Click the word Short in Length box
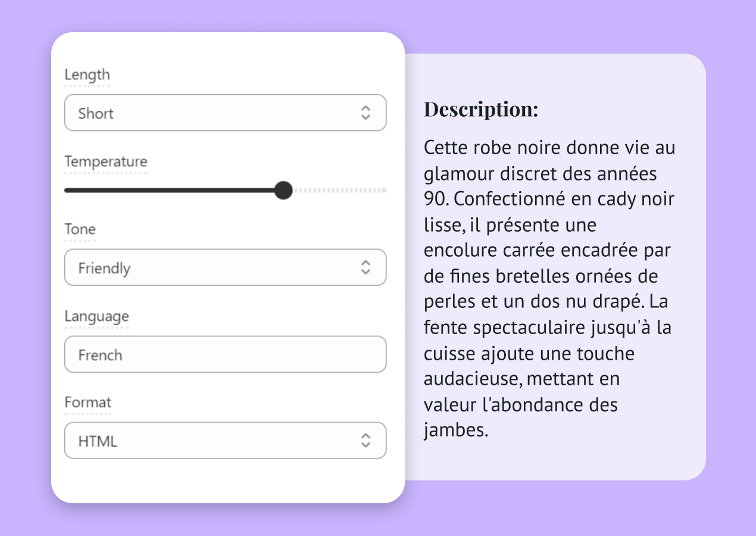This screenshot has height=536, width=756. [x=96, y=113]
